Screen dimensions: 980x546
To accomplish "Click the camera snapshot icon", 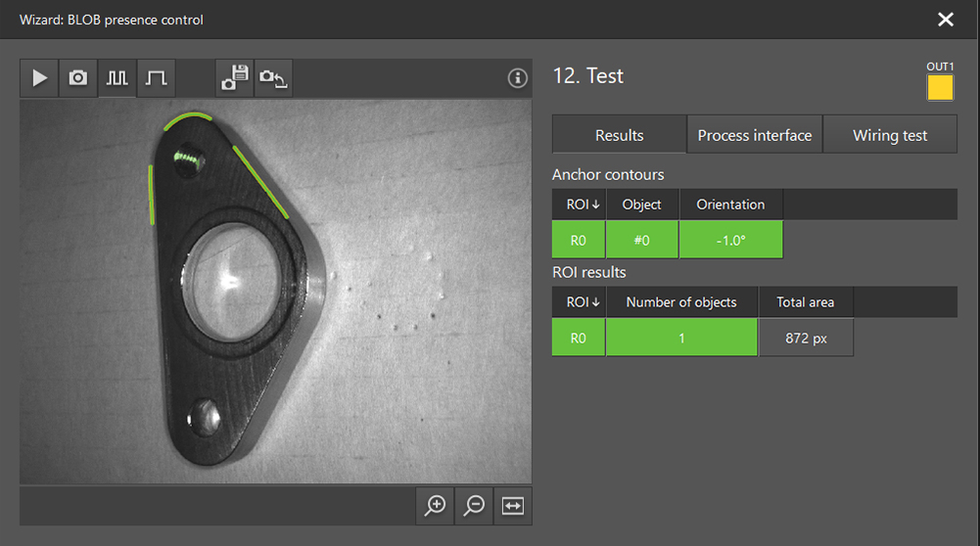I will click(78, 78).
